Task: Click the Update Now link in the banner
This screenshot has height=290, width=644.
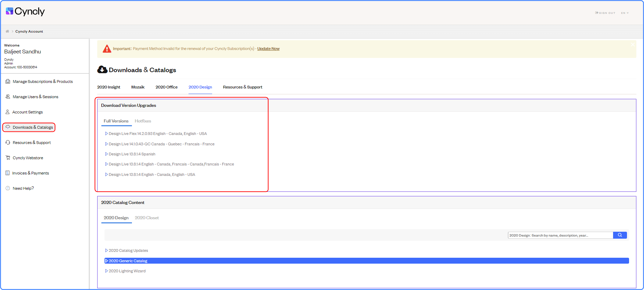Action: click(x=268, y=49)
